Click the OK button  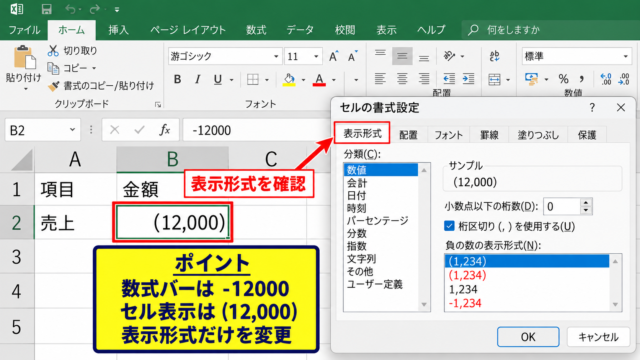pos(528,337)
